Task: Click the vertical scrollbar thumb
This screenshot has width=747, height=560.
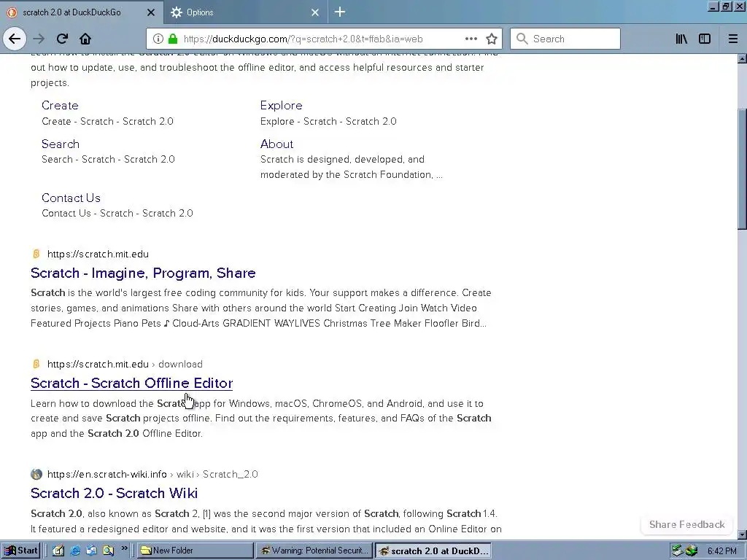Action: 742,169
